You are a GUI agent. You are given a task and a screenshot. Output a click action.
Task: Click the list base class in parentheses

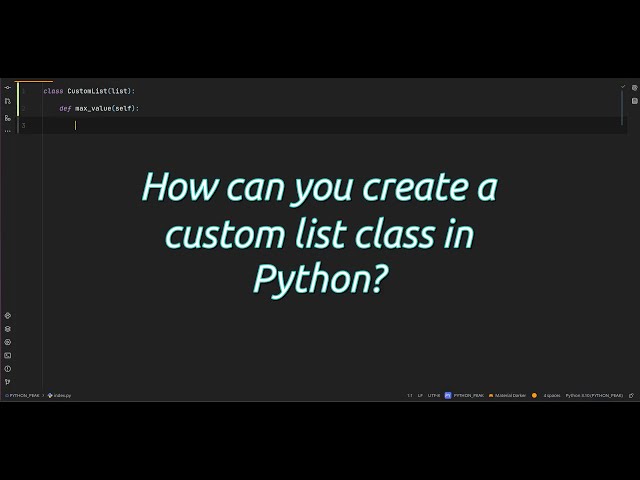(x=120, y=91)
